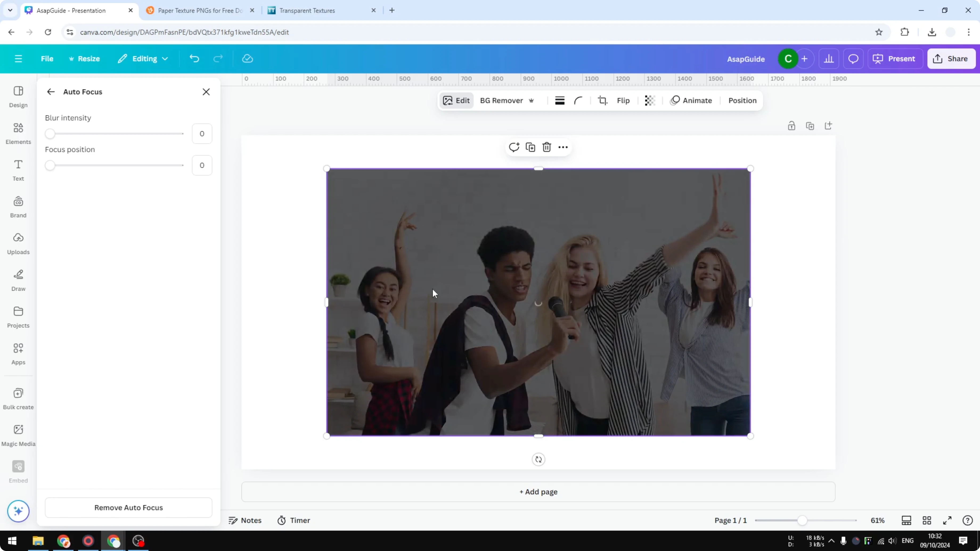Open the Projects sidebar panel
Viewport: 980px width, 551px height.
coord(18,317)
